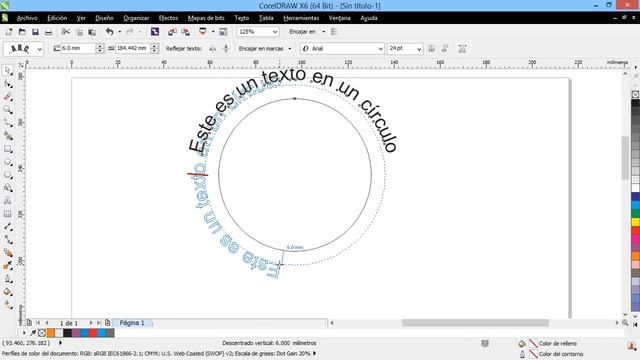Open the Archivo menu

pyautogui.click(x=27, y=18)
